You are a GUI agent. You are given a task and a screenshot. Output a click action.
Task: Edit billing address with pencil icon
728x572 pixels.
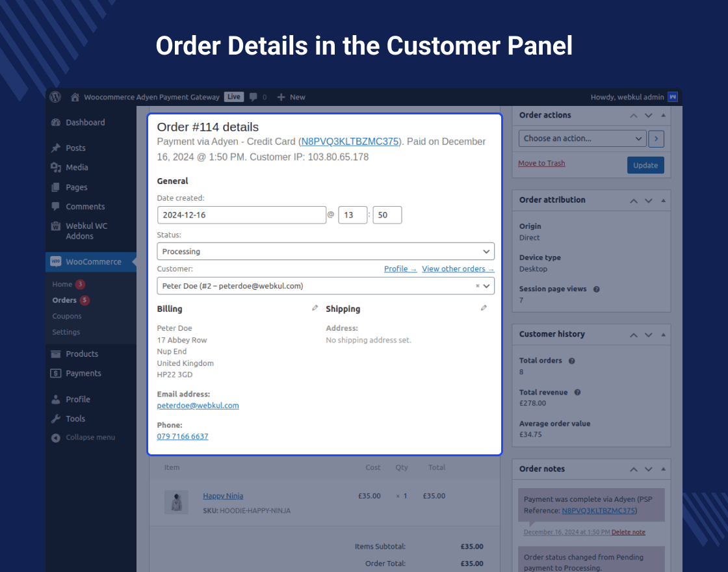(315, 308)
